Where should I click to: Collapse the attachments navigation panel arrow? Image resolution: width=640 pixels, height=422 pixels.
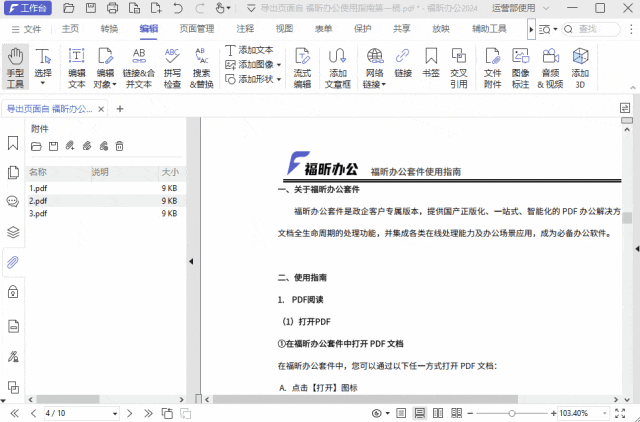(x=191, y=262)
